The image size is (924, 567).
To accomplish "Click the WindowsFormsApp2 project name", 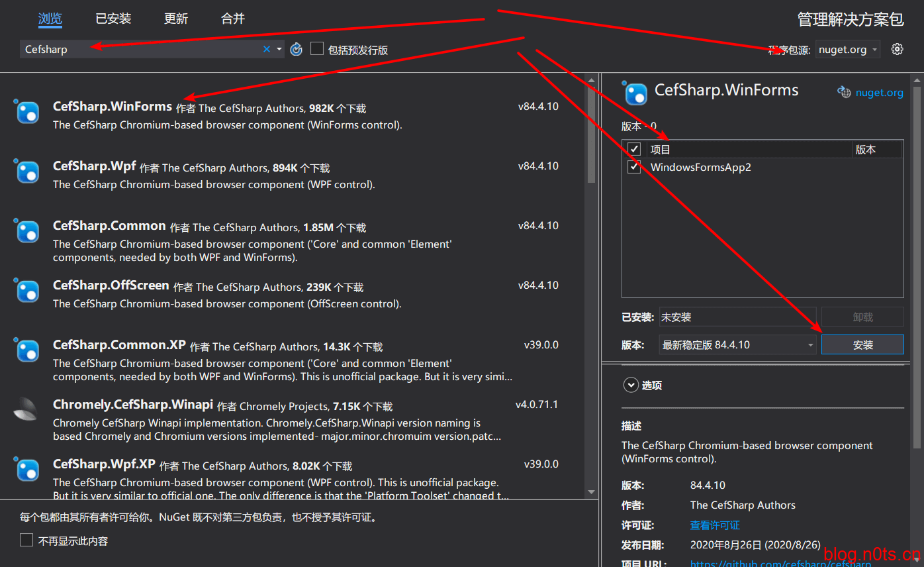I will coord(701,167).
